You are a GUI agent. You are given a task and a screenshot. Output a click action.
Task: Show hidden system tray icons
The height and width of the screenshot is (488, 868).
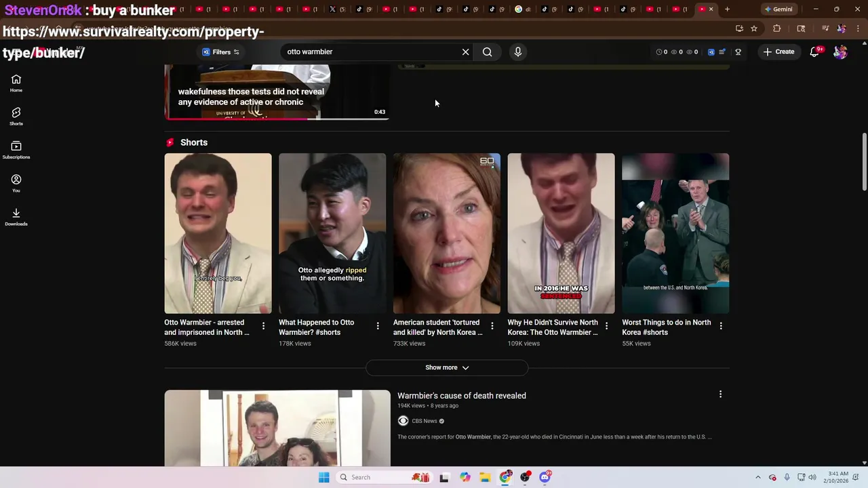click(758, 477)
